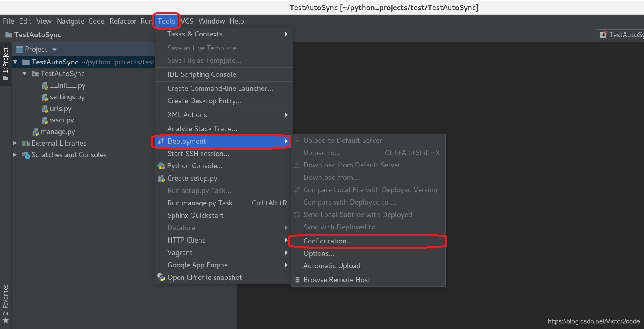Select settings.py file

(67, 97)
